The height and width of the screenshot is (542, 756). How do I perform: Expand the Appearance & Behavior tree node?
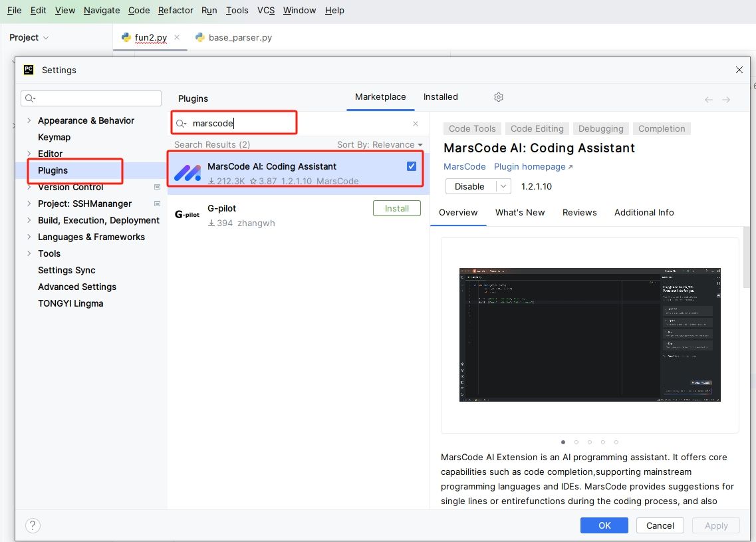(29, 120)
